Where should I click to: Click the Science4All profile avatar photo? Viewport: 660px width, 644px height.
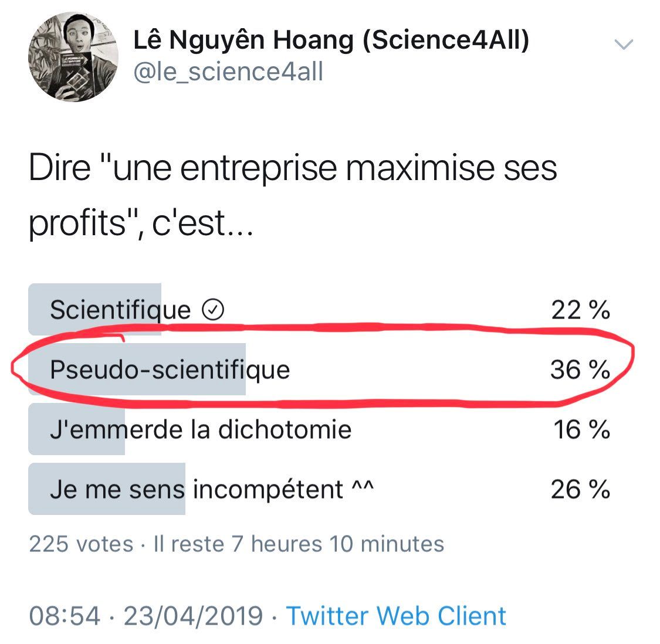(x=73, y=57)
